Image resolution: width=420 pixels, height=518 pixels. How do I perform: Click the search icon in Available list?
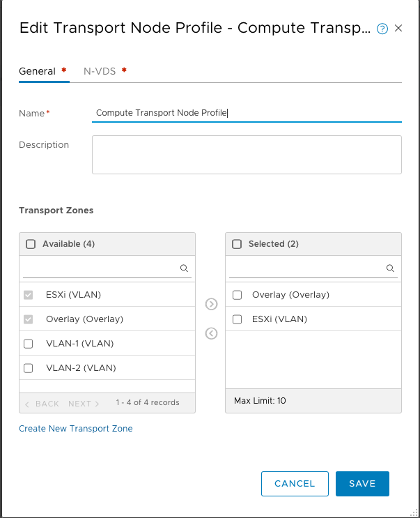(x=185, y=268)
